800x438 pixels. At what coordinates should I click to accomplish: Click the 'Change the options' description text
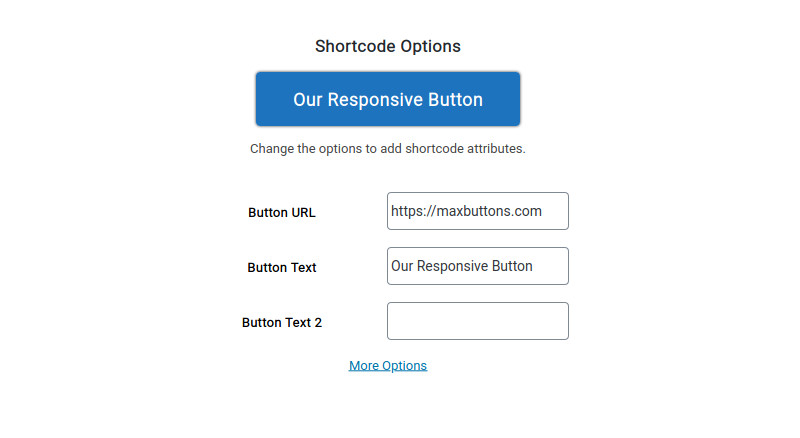coord(388,149)
